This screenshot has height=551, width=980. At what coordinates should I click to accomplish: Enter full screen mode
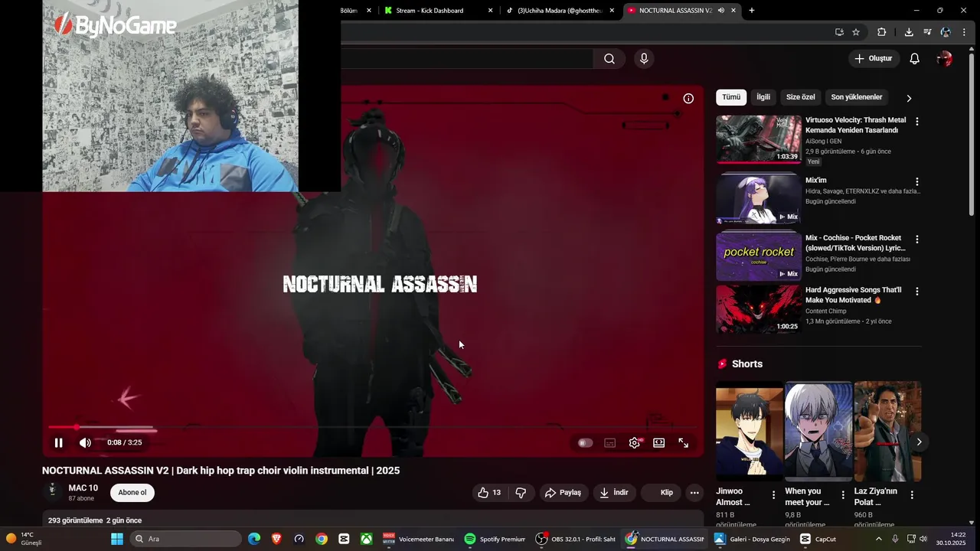683,442
